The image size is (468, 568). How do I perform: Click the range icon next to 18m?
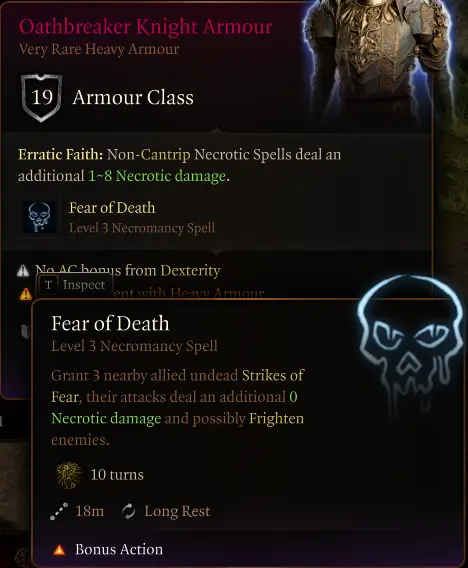pos(59,511)
